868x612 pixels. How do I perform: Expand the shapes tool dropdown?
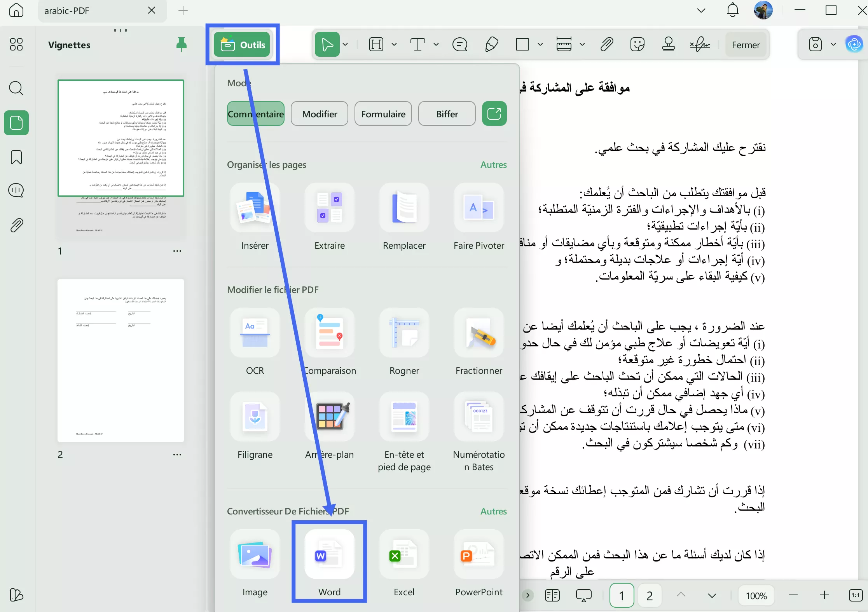tap(540, 44)
